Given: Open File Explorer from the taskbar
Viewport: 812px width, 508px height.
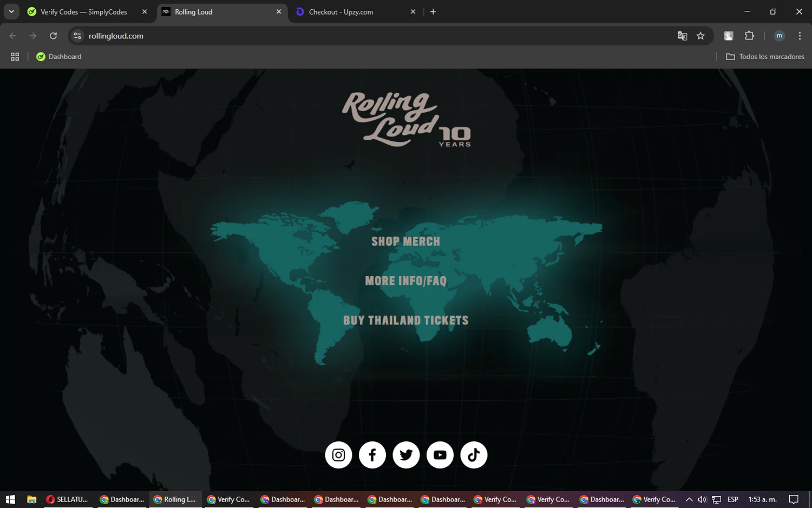Looking at the screenshot, I should pos(31,499).
